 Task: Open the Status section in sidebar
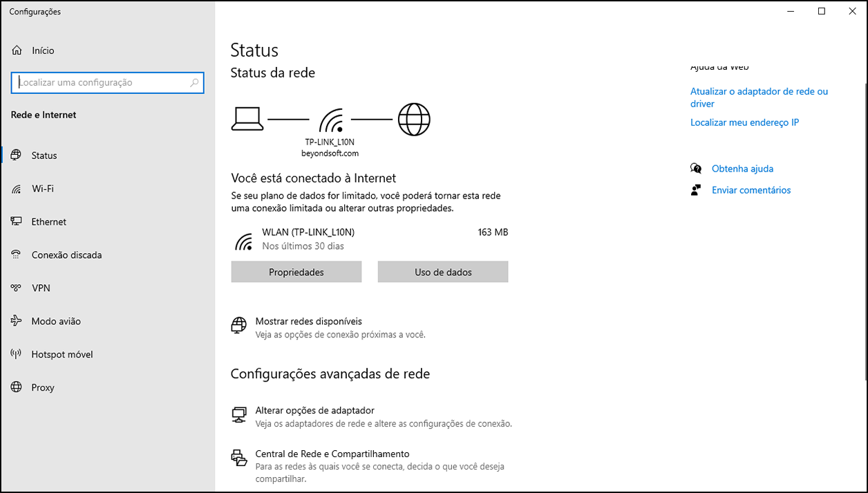[x=44, y=156]
